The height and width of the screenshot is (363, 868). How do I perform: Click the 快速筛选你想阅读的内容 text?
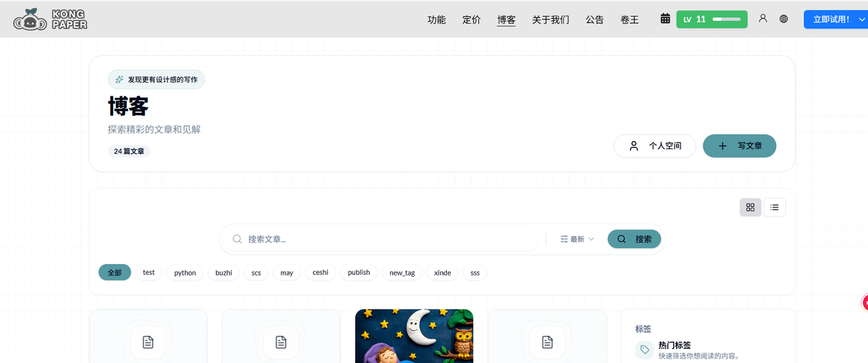coord(698,356)
